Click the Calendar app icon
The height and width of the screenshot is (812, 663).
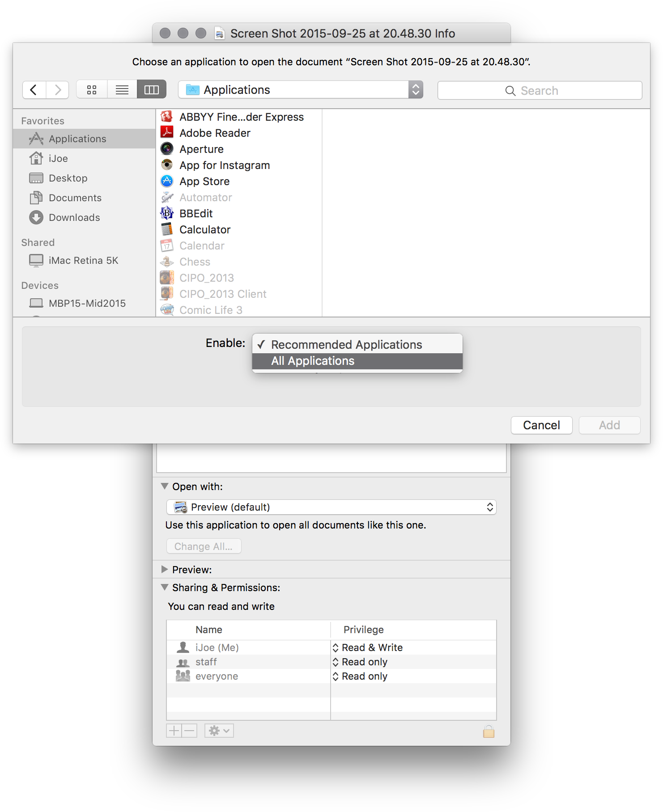pyautogui.click(x=167, y=245)
